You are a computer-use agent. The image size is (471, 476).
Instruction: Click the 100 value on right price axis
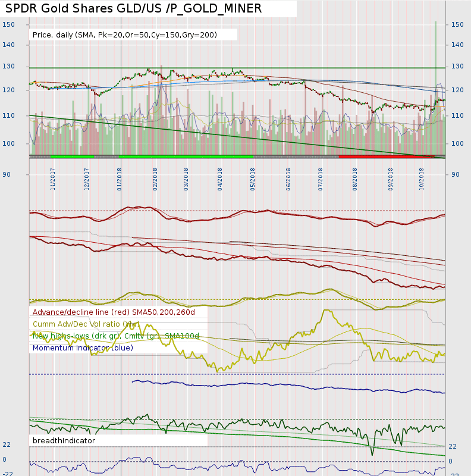coord(457,143)
